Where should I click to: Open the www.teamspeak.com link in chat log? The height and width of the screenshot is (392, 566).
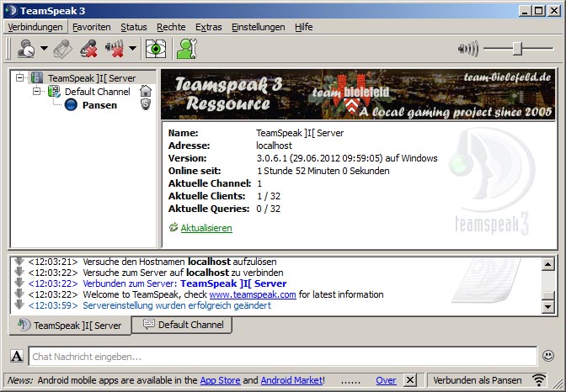(x=253, y=294)
